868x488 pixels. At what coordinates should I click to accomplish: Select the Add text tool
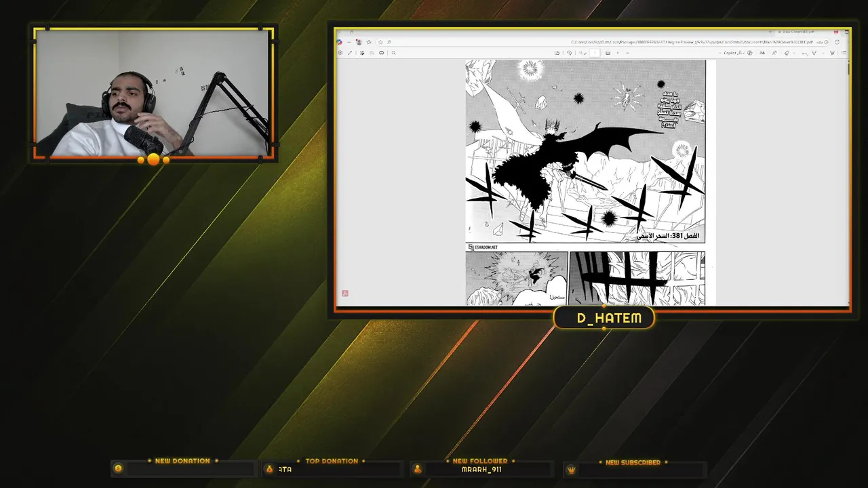[774, 53]
